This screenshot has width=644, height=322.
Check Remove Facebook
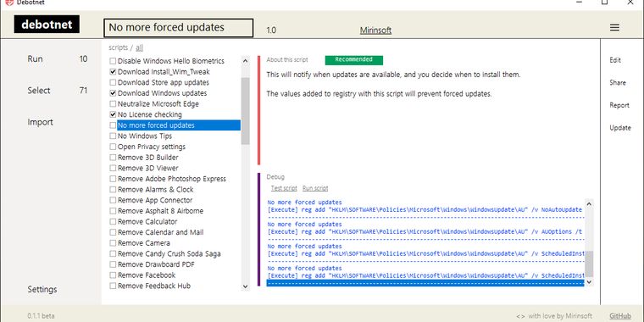(113, 275)
